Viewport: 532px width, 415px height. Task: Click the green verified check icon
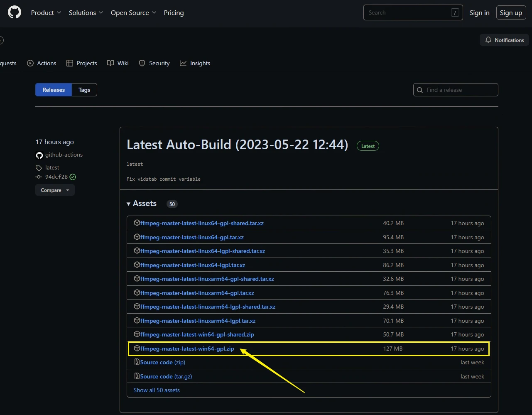73,177
